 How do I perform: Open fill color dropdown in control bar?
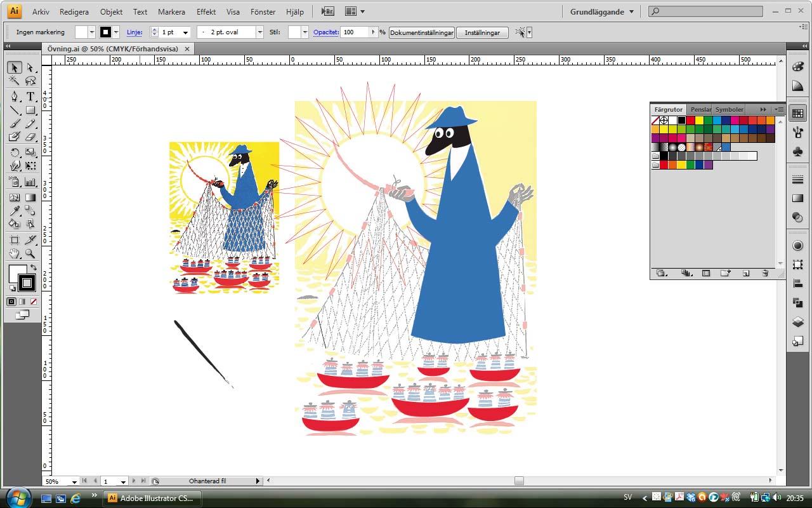coord(92,32)
